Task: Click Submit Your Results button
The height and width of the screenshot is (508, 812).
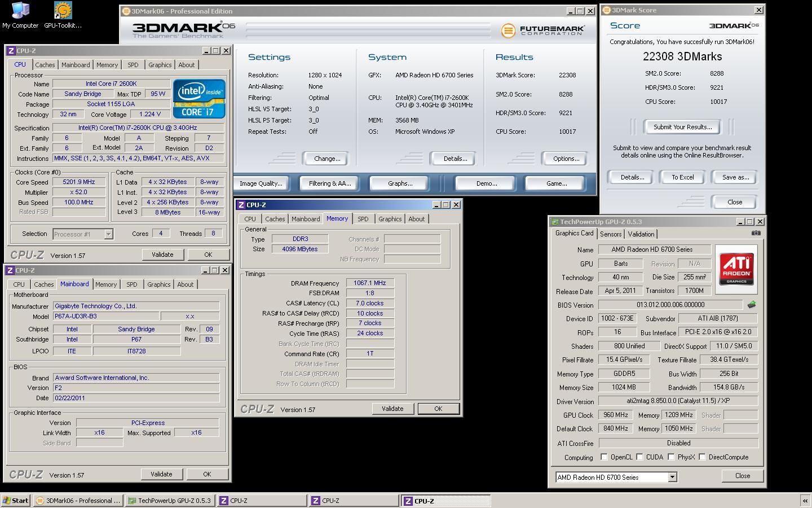Action: tap(682, 127)
